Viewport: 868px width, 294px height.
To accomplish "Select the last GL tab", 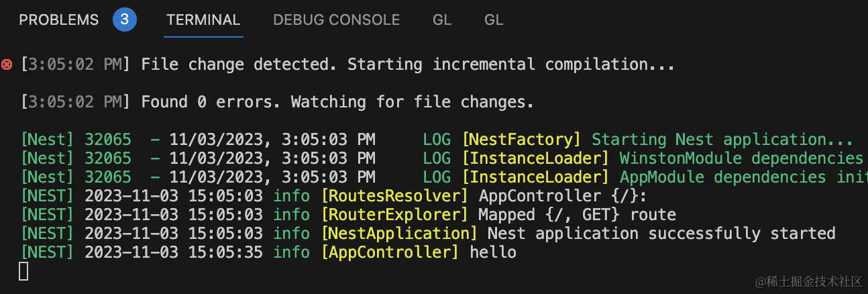I will coord(494,20).
